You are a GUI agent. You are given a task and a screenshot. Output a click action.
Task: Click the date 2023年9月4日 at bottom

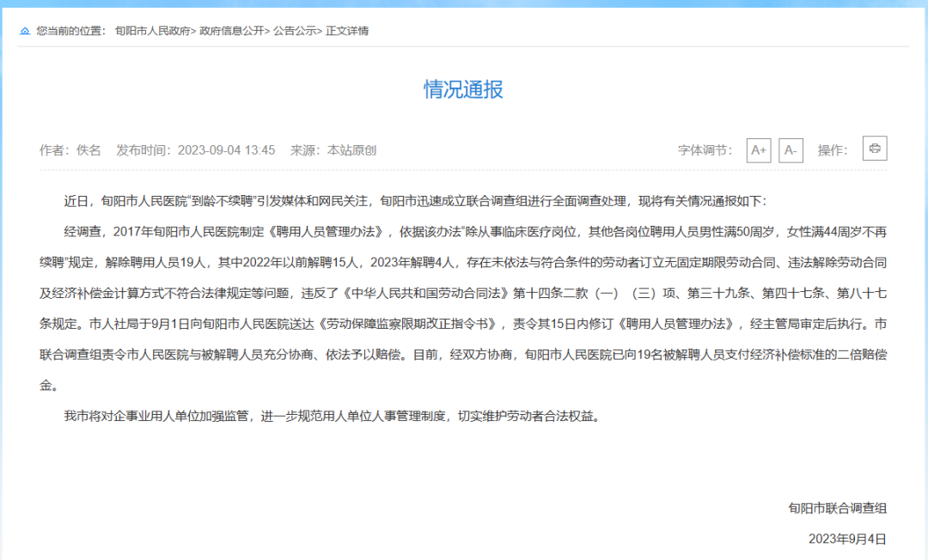tap(847, 539)
